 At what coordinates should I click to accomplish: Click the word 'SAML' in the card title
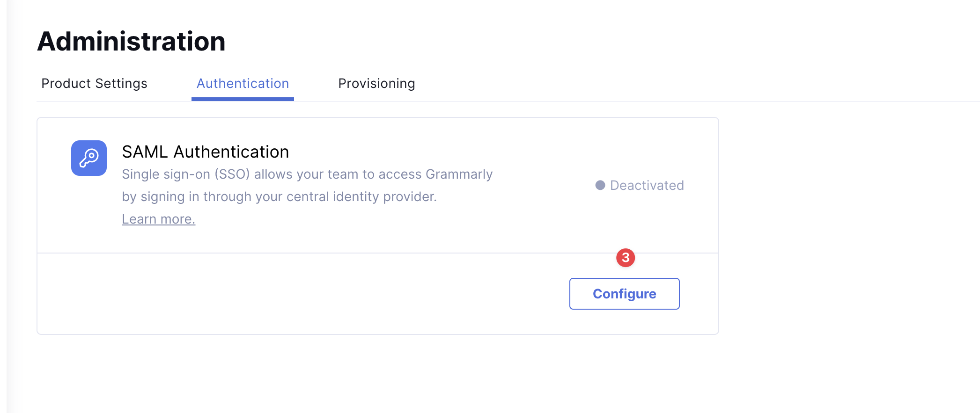click(x=145, y=152)
